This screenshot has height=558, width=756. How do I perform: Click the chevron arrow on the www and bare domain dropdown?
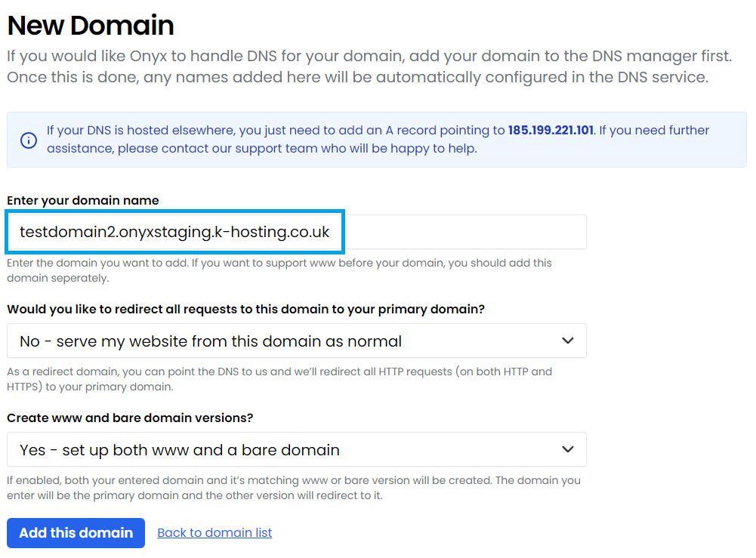pos(568,449)
